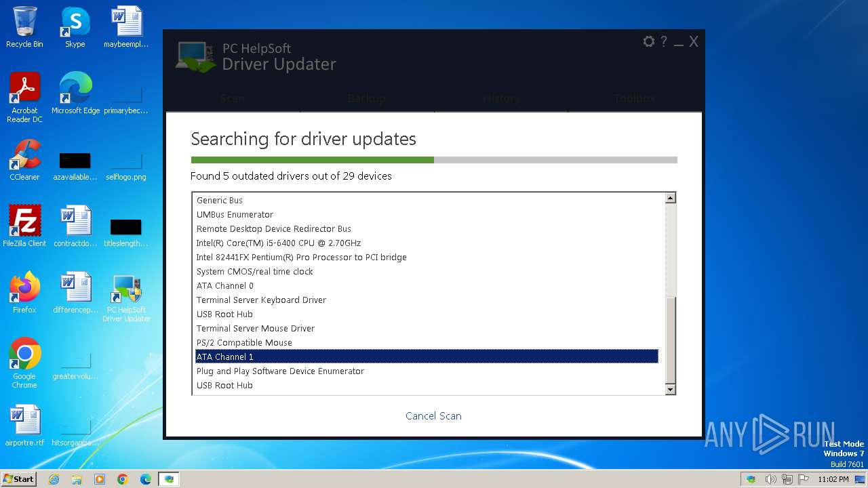This screenshot has width=868, height=488.
Task: Select Terminal Server Keyboard Driver row
Action: tap(427, 300)
